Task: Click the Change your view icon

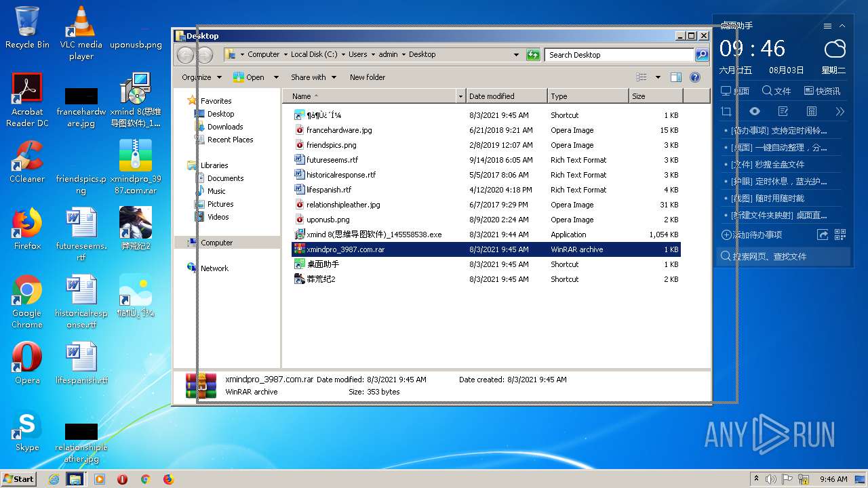Action: [x=642, y=77]
